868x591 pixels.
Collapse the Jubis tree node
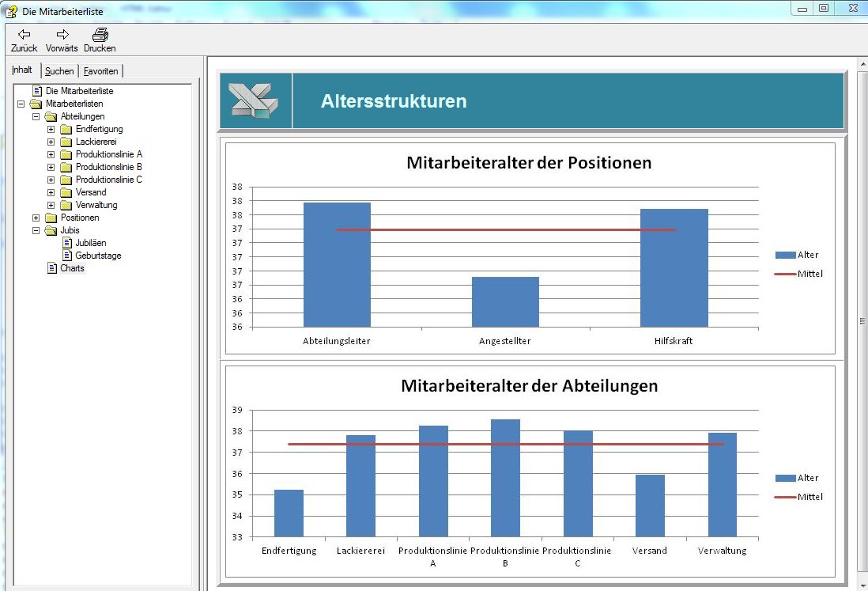36,230
